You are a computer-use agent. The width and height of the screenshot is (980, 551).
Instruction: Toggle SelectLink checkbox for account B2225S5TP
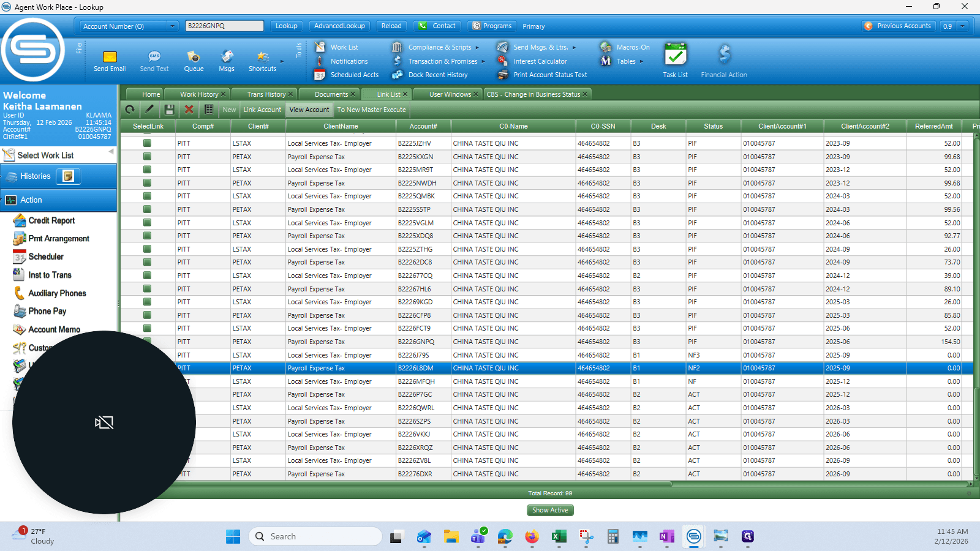coord(148,209)
